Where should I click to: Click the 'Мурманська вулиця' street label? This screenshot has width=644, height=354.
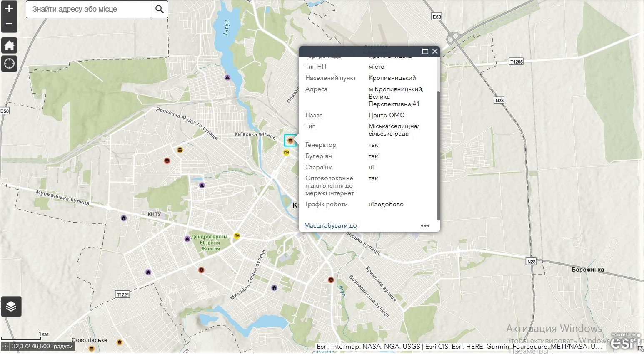tap(62, 198)
